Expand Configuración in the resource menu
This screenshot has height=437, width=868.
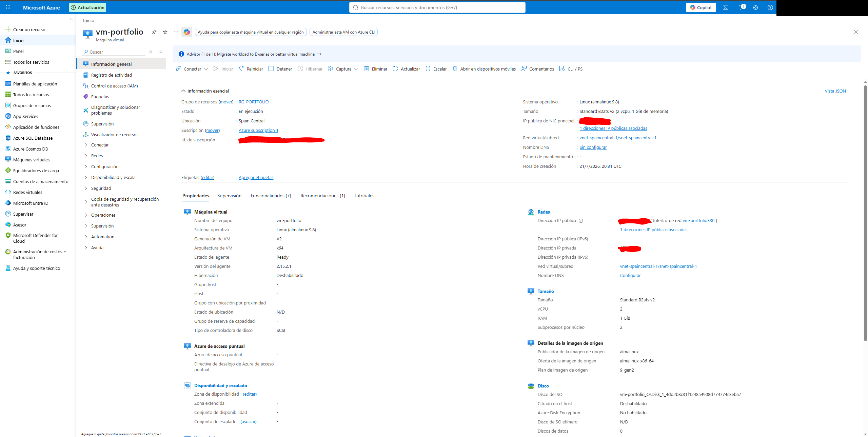coord(105,166)
